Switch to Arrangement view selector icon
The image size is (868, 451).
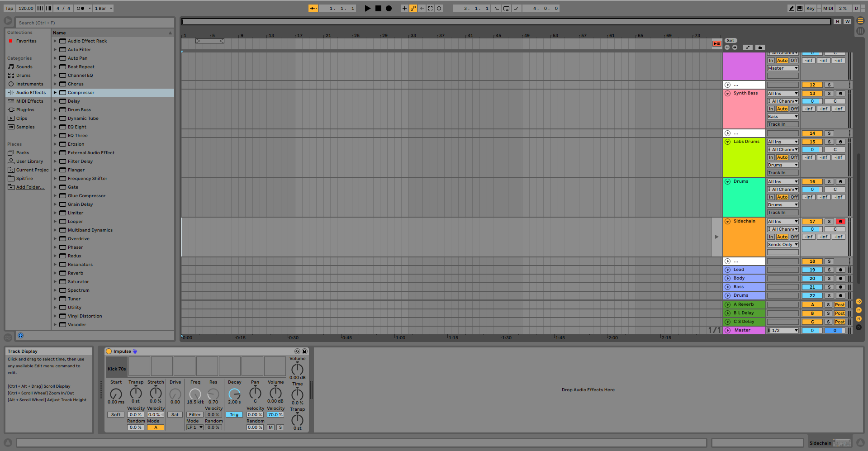click(860, 21)
